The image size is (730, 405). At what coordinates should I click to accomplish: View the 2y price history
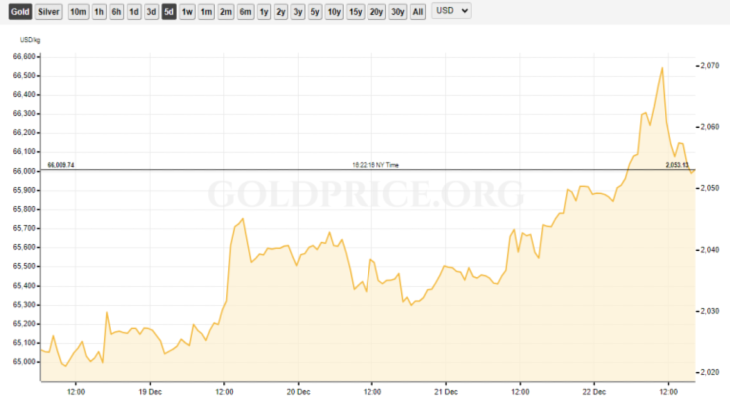tap(281, 12)
